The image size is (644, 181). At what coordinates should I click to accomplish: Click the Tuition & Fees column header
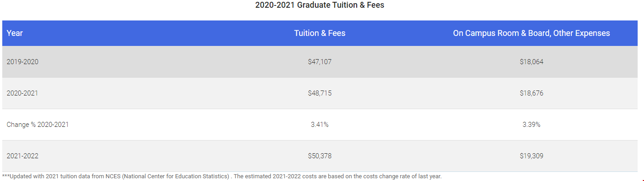point(320,33)
